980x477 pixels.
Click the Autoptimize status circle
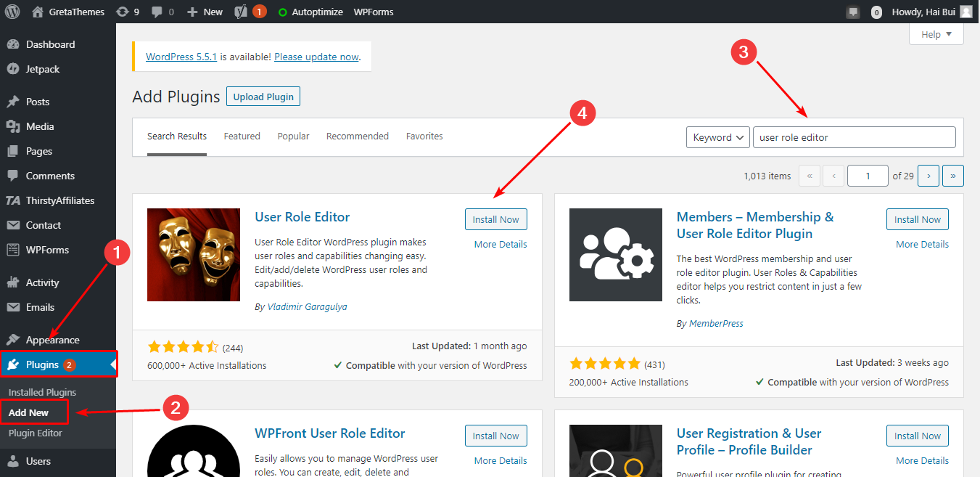[x=282, y=12]
